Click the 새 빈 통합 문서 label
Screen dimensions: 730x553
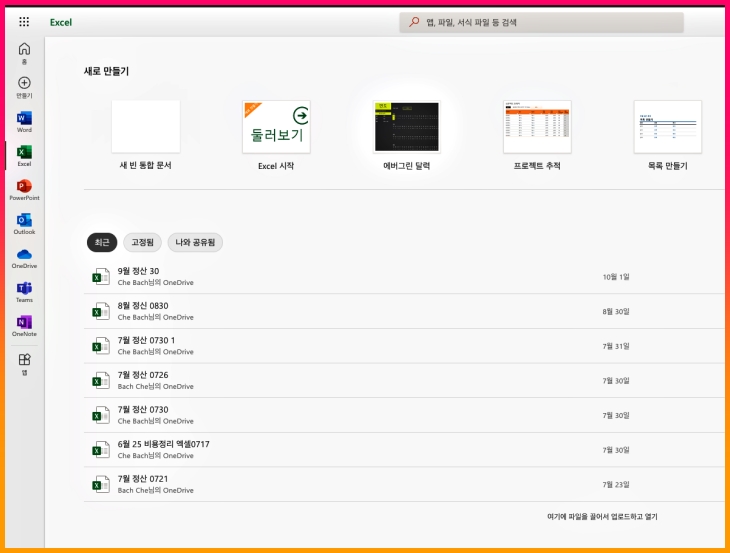tap(146, 165)
